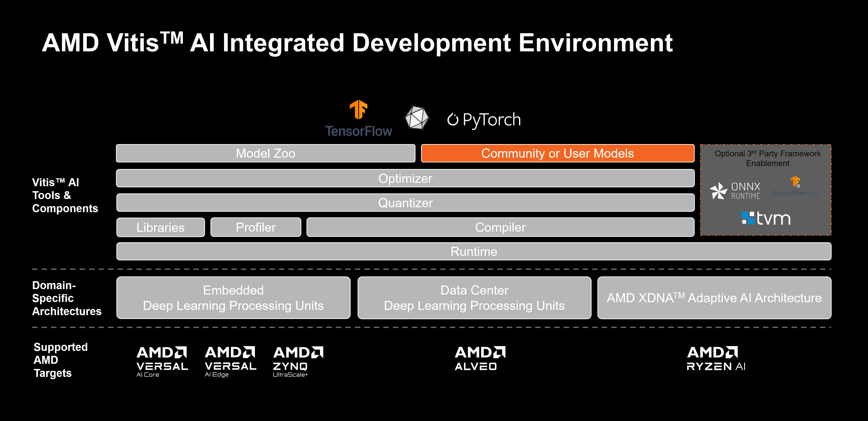Click the Optimizer bar

click(x=405, y=178)
